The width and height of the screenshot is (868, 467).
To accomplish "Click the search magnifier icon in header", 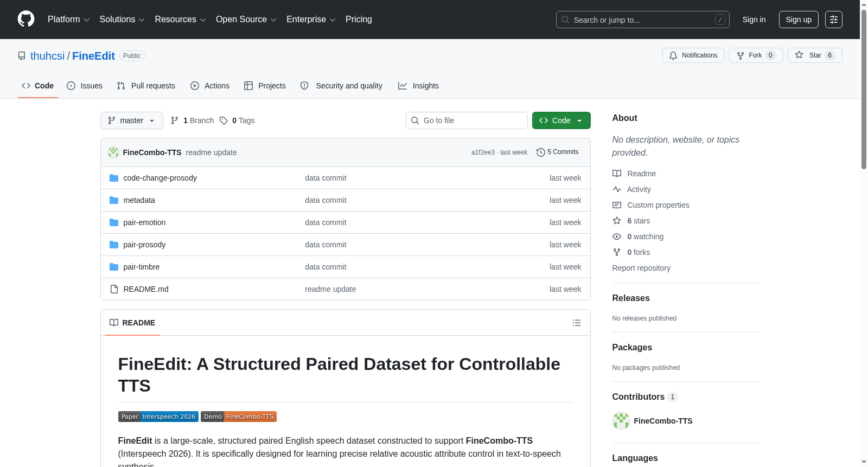I will coord(565,20).
